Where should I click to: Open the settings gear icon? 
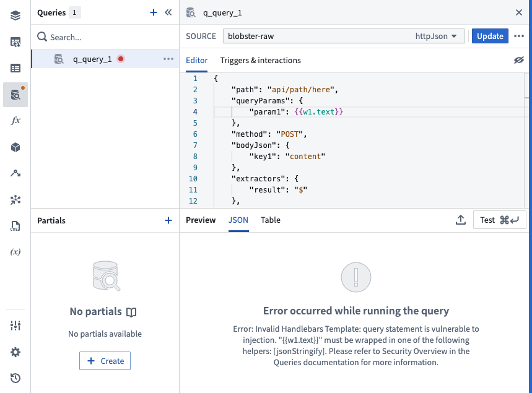(x=15, y=352)
